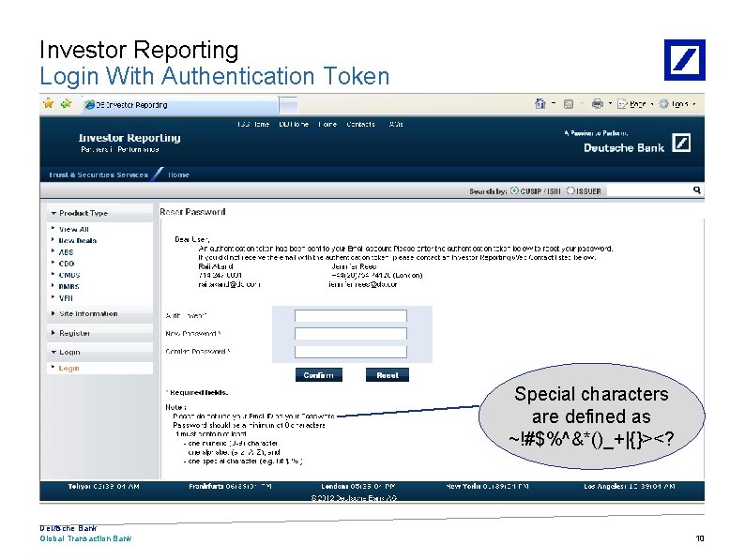Switch to DB Investor Reporting tab
745x560 pixels.
coord(180,105)
